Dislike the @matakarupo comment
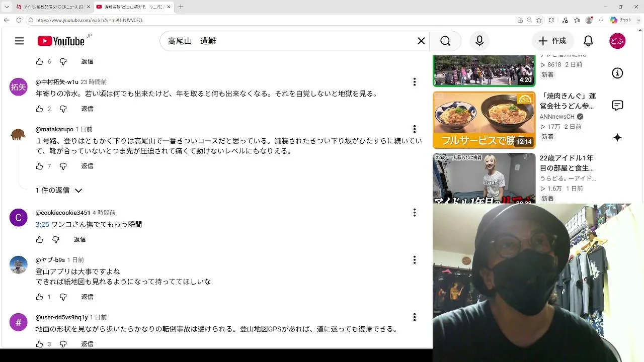 click(x=63, y=166)
